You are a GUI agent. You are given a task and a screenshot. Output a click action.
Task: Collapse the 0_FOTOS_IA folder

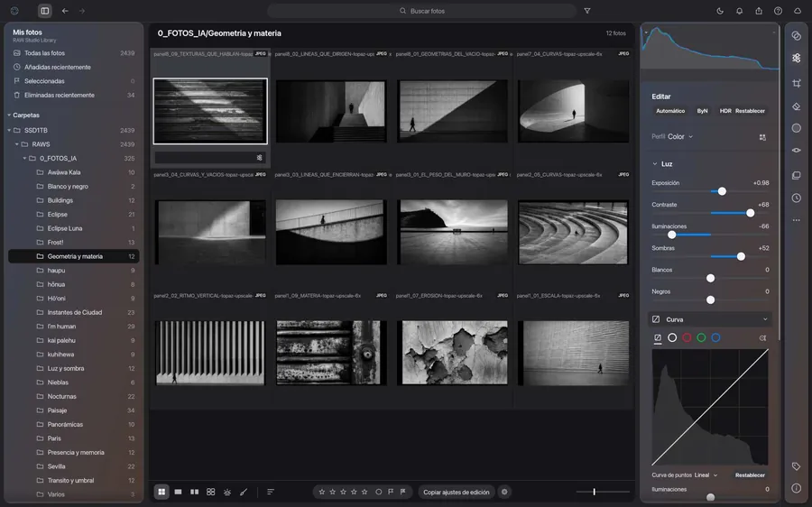(x=24, y=158)
